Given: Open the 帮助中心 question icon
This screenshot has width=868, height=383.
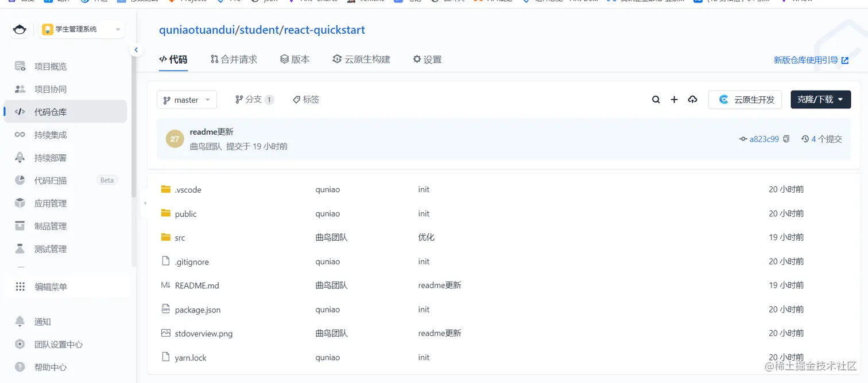Looking at the screenshot, I should pyautogui.click(x=20, y=367).
